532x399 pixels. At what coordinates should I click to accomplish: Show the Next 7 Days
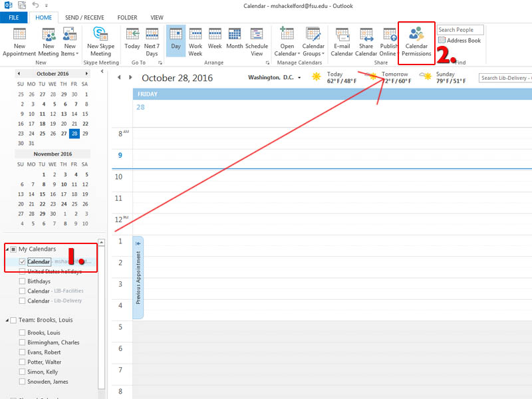152,42
